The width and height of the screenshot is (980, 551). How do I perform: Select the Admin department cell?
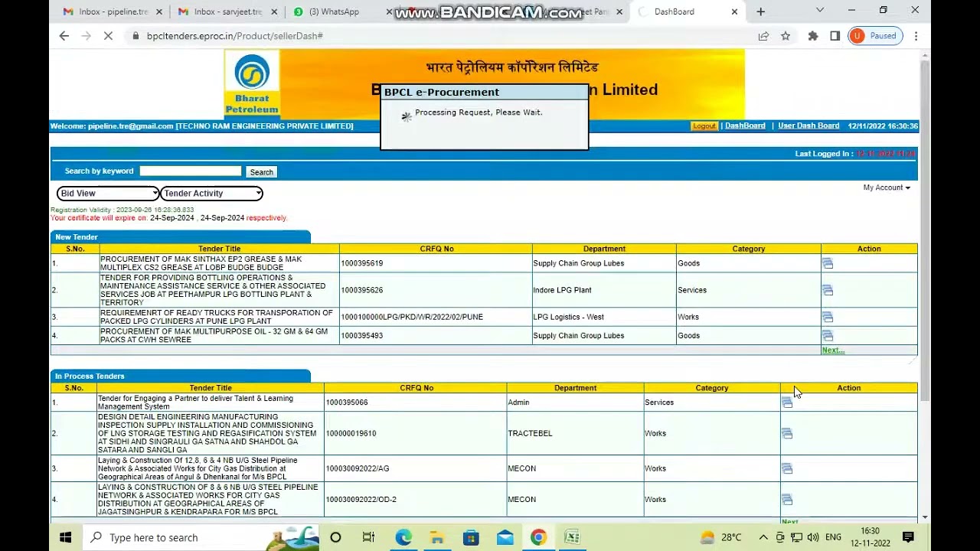(x=575, y=403)
